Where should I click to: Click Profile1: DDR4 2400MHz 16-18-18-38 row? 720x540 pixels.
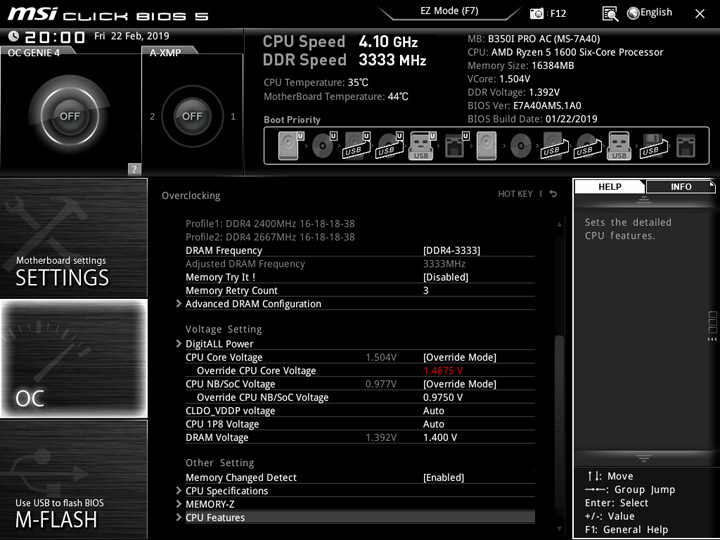click(x=270, y=224)
